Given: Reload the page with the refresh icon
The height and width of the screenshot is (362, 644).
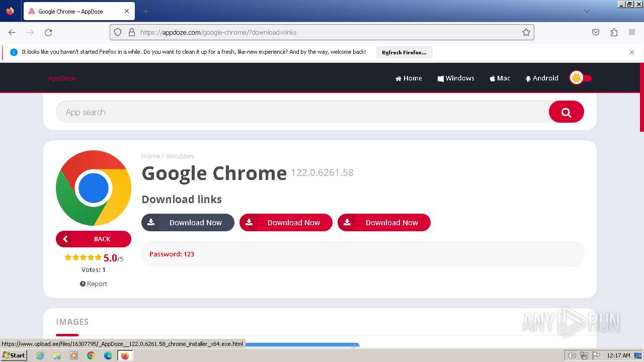Looking at the screenshot, I should (x=48, y=32).
